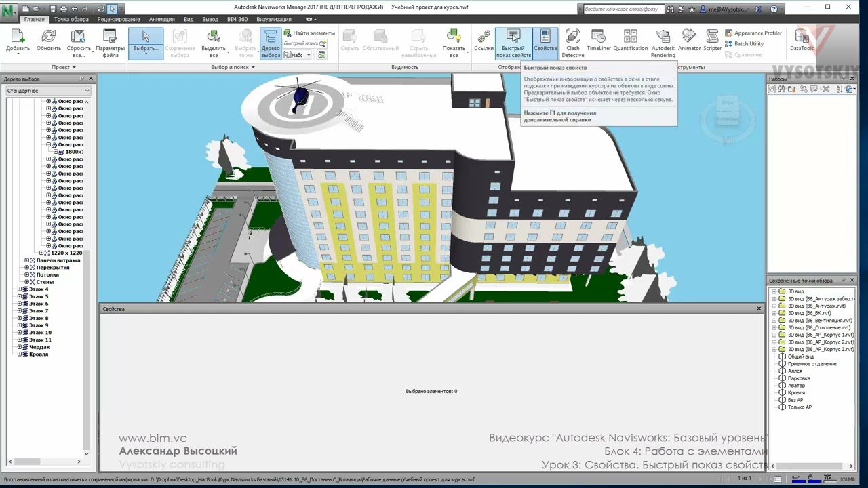868x488 pixels.
Task: Switch to Анимация ribbon tab
Action: pyautogui.click(x=161, y=20)
